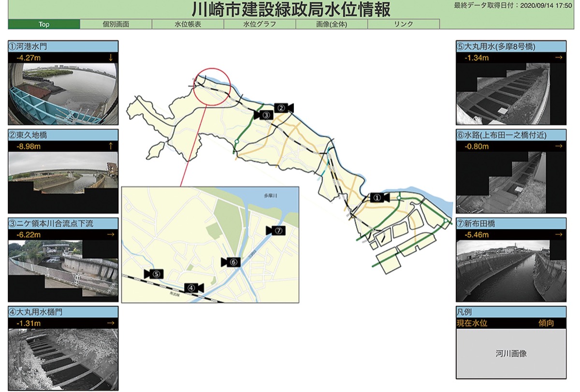
Task: Click camera icon ① on the map
Action: 379,197
